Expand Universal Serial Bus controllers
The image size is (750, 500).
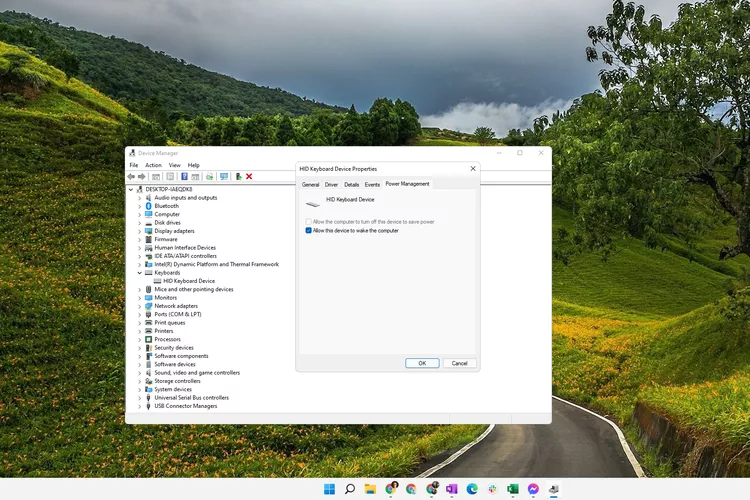[x=140, y=398]
